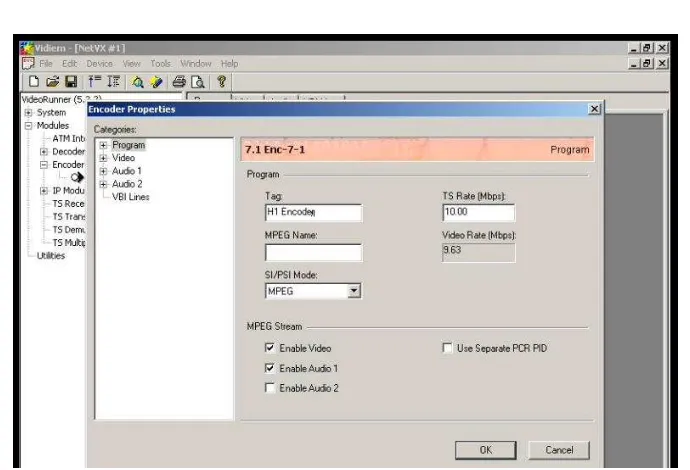The width and height of the screenshot is (690, 470).
Task: Select Utilities in device tree
Action: point(51,256)
